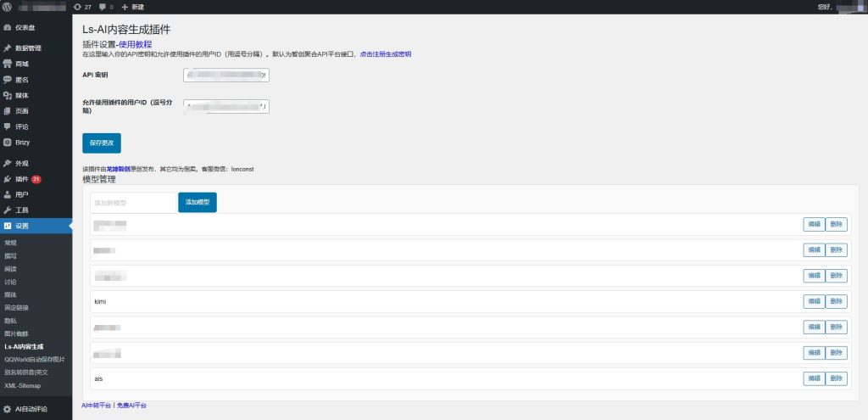Click the 设置 settings icon highlighted in sidebar

tap(7, 226)
